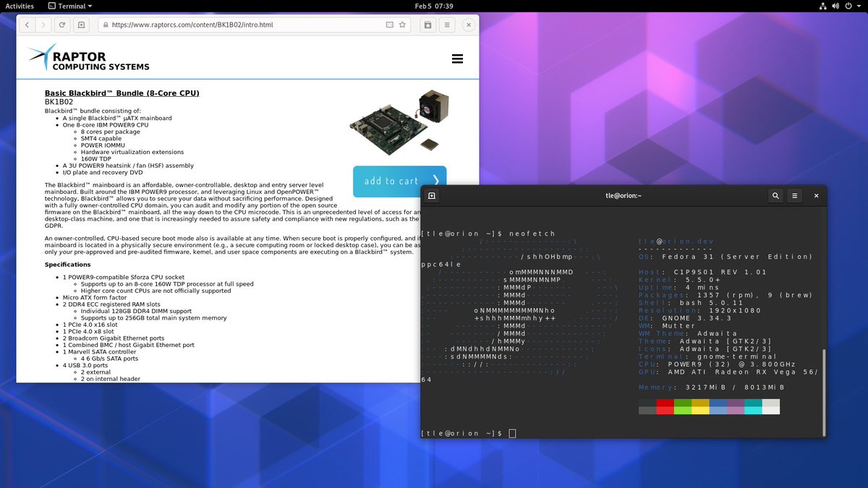This screenshot has height=488, width=868.
Task: Open a new tab in the terminal window
Action: 432,195
